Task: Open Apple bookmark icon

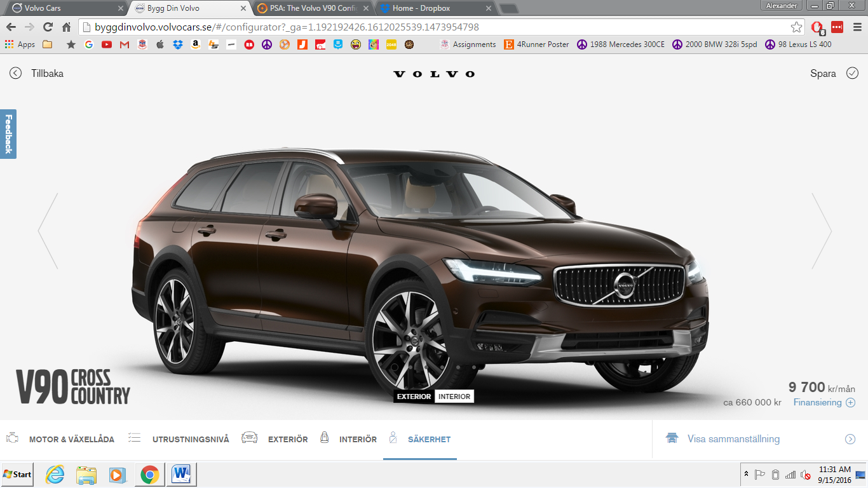Action: pyautogui.click(x=160, y=44)
